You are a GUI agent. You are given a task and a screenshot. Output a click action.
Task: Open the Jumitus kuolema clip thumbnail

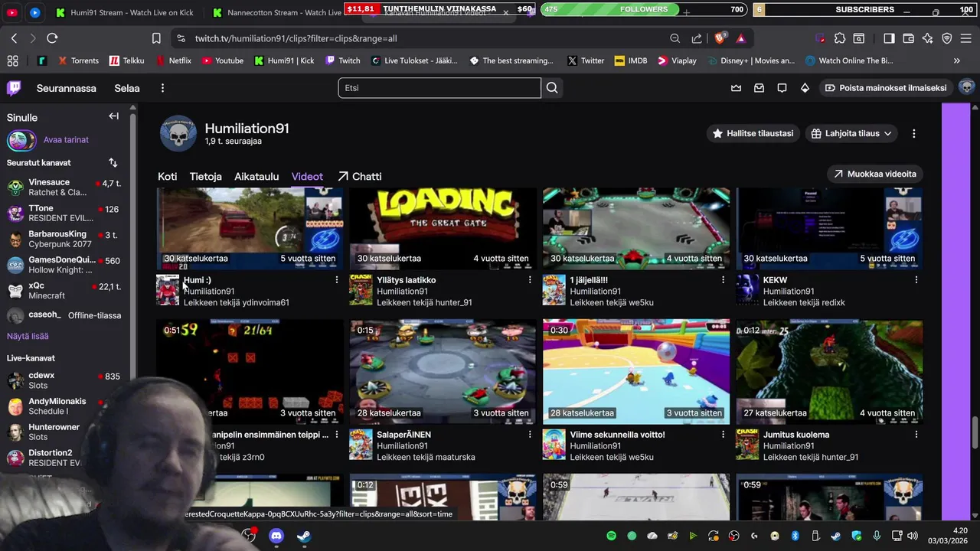[x=829, y=371]
